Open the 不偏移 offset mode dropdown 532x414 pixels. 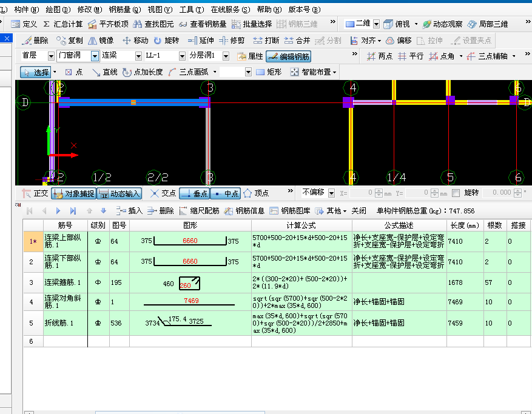[331, 193]
